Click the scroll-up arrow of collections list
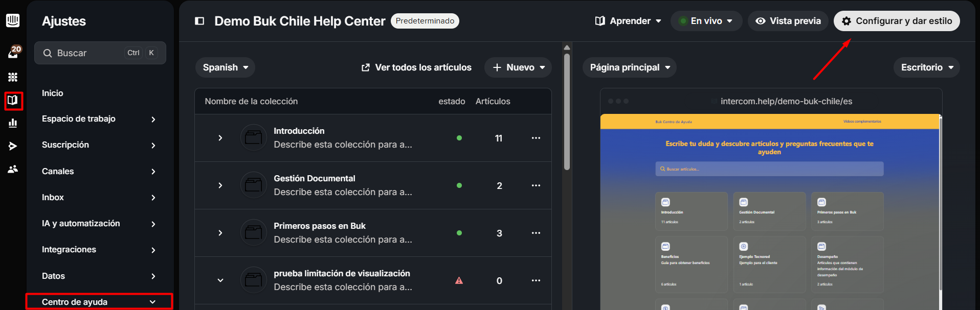The image size is (980, 310). coord(567,47)
